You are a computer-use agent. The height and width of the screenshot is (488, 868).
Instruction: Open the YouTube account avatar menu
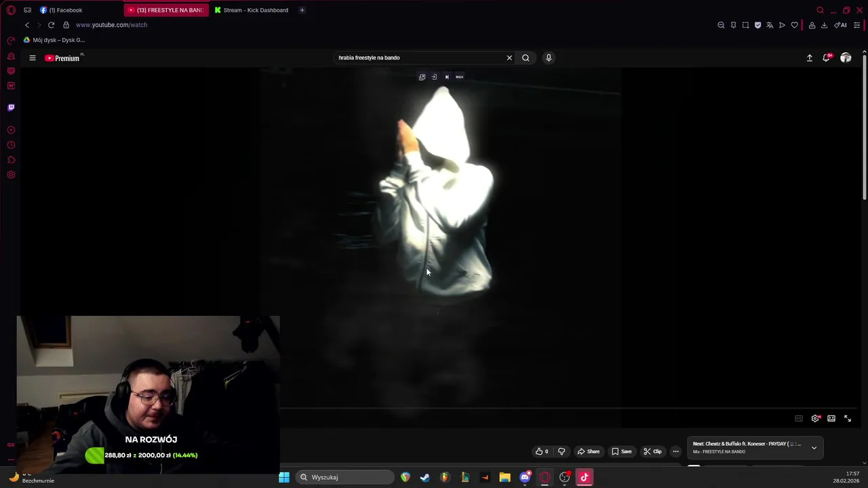846,58
